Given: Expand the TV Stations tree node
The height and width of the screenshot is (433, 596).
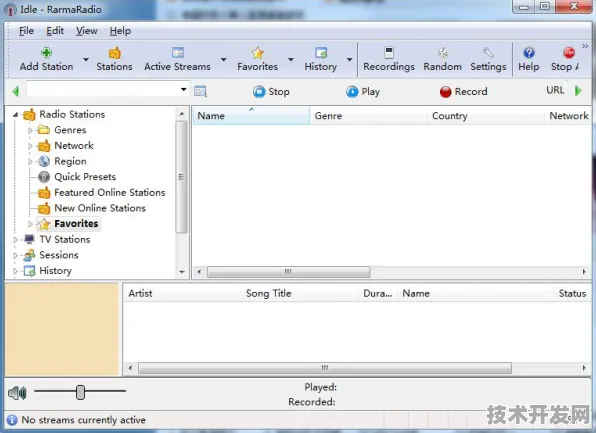Looking at the screenshot, I should (15, 240).
